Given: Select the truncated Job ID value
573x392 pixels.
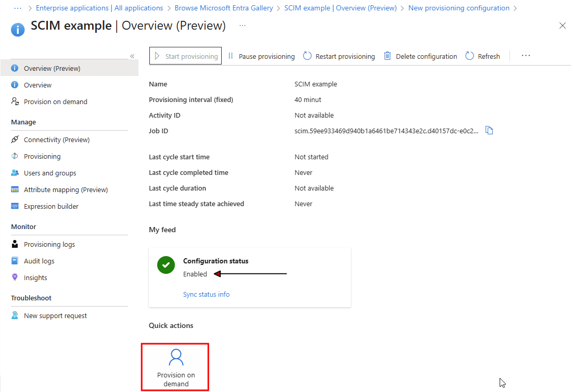Looking at the screenshot, I should 386,131.
